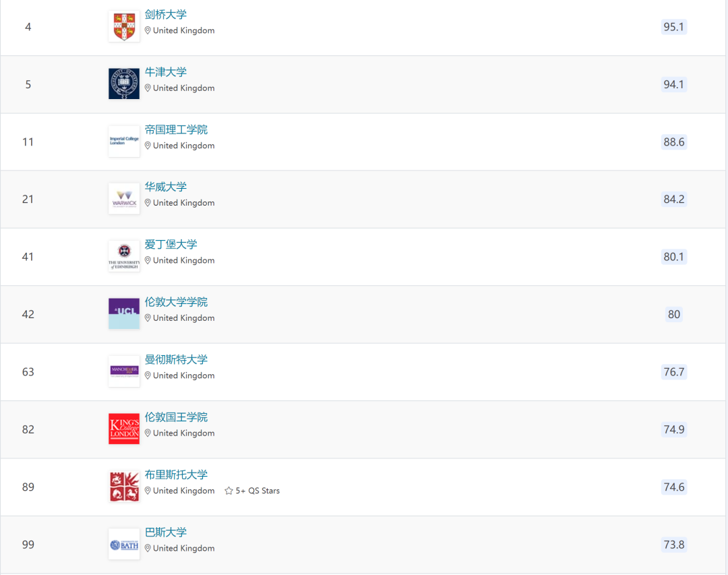Viewport: 728px width, 575px height.
Task: Click location pin under 伦敦国王学院
Action: tap(148, 433)
